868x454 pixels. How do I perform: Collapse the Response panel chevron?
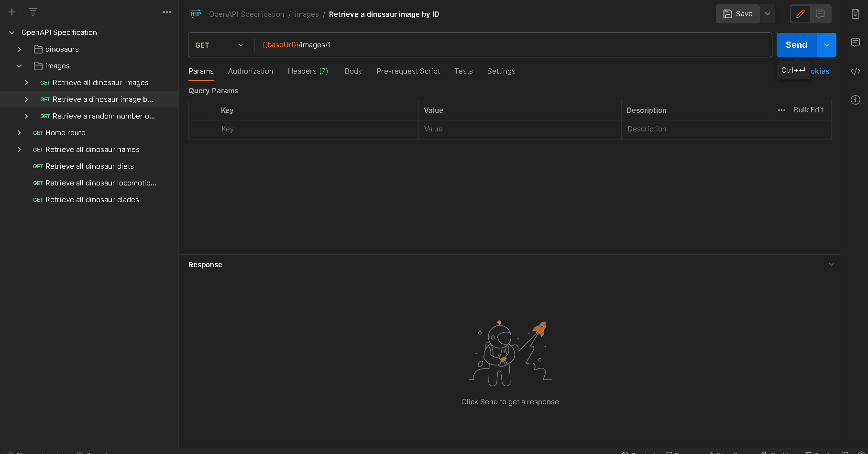click(831, 264)
